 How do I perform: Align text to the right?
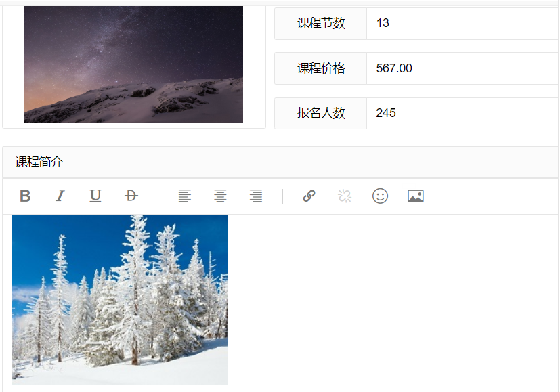point(256,196)
